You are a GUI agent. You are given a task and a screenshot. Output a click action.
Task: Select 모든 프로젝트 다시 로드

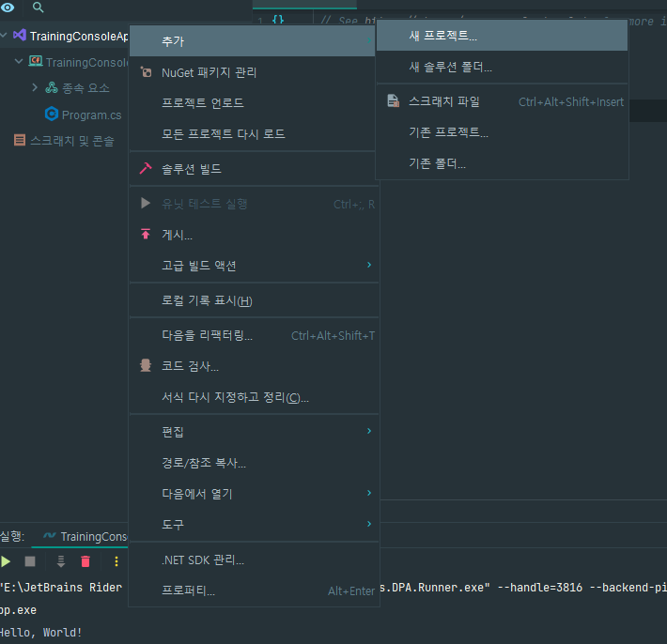tap(253, 134)
